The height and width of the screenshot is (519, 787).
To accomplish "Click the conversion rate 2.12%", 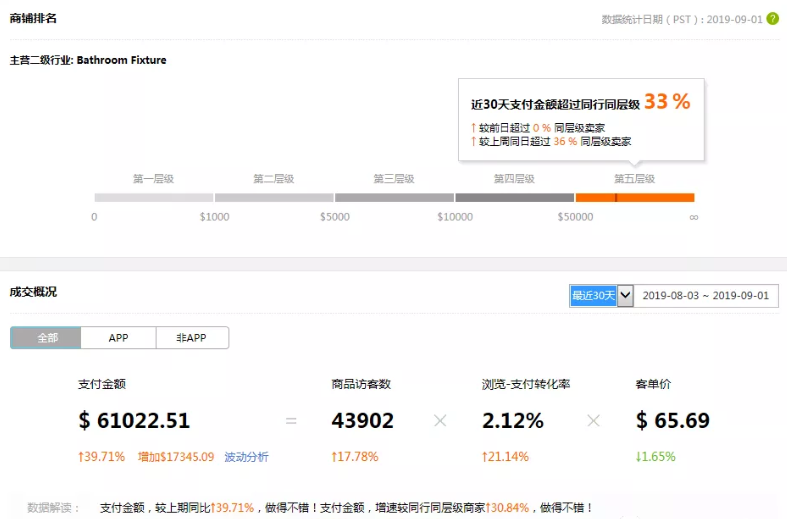I will coord(512,421).
